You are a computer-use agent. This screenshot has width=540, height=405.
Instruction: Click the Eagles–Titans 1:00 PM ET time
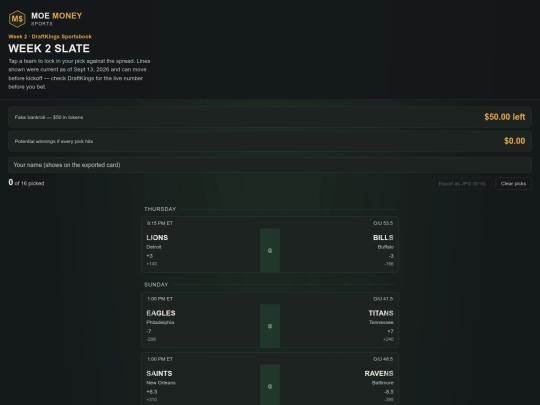pyautogui.click(x=160, y=299)
